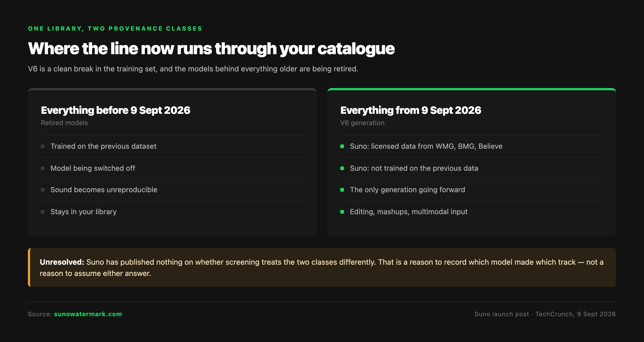This screenshot has height=342, width=644.
Task: Click the grey bullet beside 'Sound becomes unreproducible'
Action: [43, 190]
